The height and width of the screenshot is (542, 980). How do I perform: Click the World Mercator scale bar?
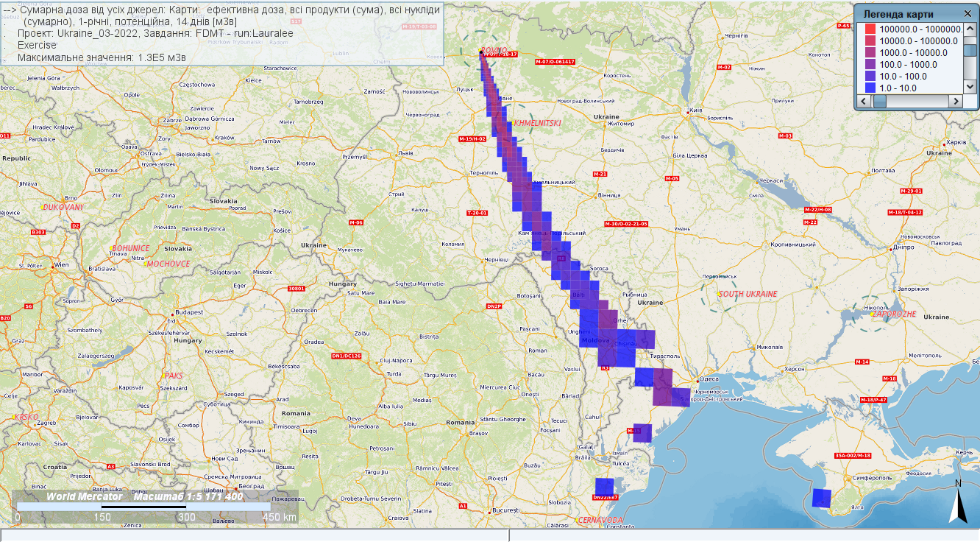143,507
